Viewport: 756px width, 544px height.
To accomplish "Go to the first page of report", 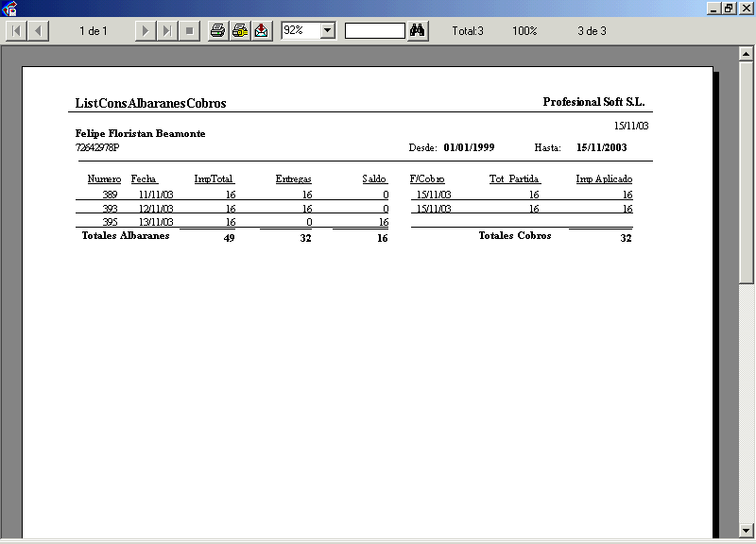I will click(x=17, y=31).
